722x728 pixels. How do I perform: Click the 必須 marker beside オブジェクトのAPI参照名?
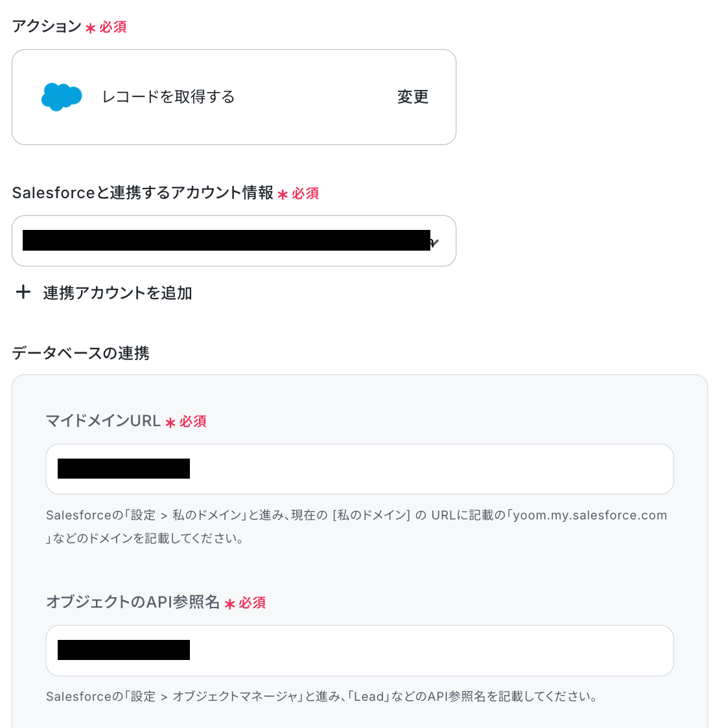click(x=252, y=602)
